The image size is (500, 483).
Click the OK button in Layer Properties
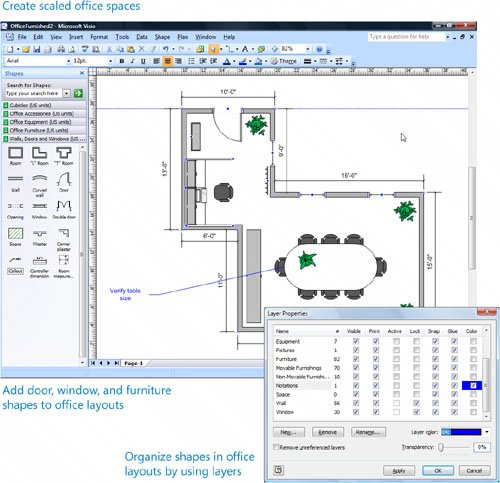pyautogui.click(x=438, y=470)
